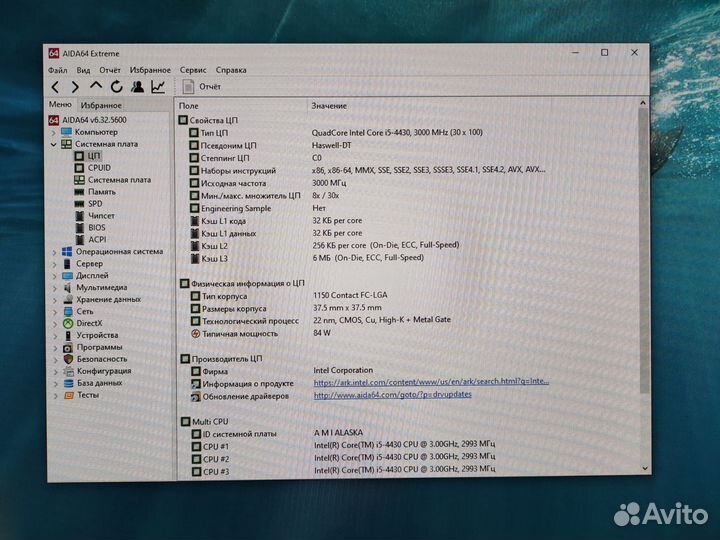Click the Windows logo icon beside Операционная система
Viewport: 720px width, 540px height.
click(x=67, y=252)
